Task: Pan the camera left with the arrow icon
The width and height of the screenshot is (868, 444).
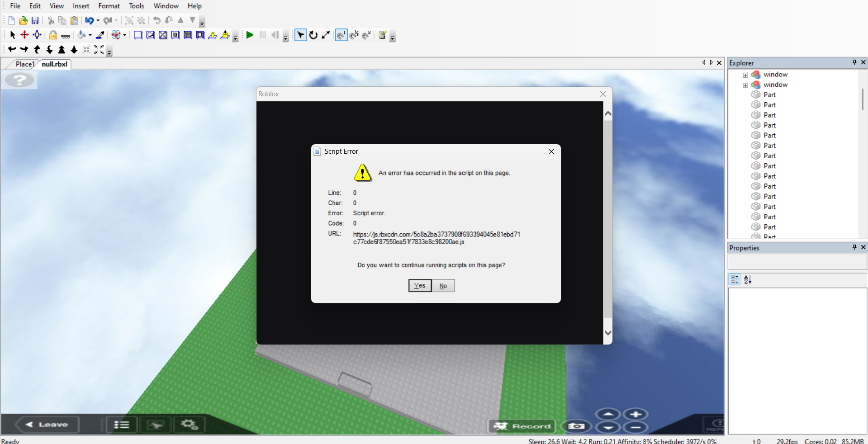Action: [x=12, y=49]
